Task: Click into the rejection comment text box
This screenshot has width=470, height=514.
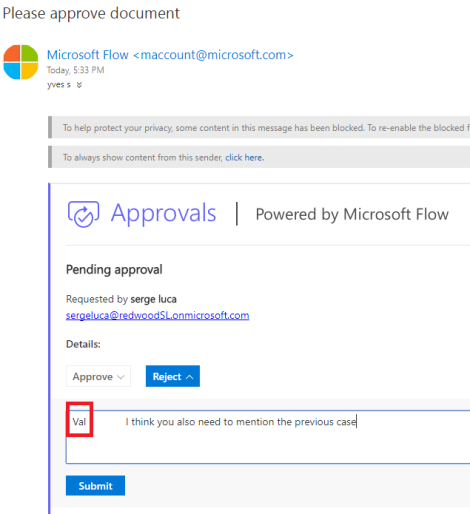Action: (268, 437)
